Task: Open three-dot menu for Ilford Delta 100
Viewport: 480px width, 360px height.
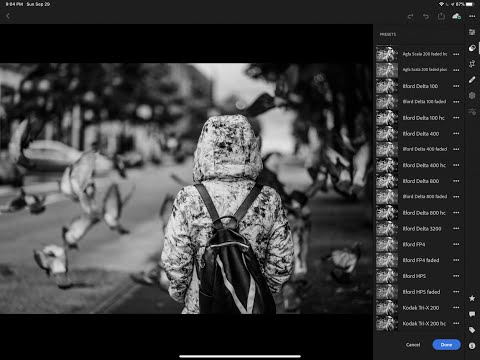Action: click(x=456, y=86)
